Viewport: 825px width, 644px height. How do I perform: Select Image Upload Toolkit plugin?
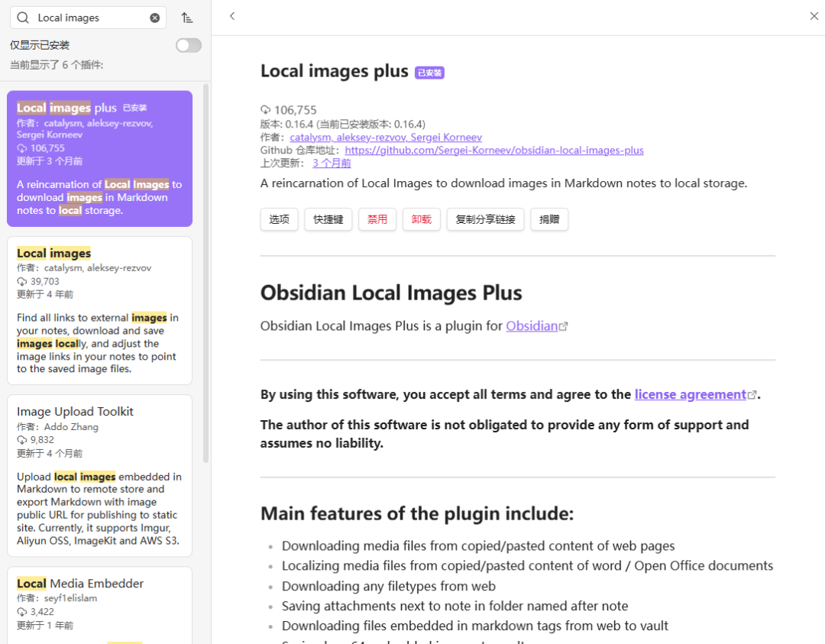pos(99,474)
